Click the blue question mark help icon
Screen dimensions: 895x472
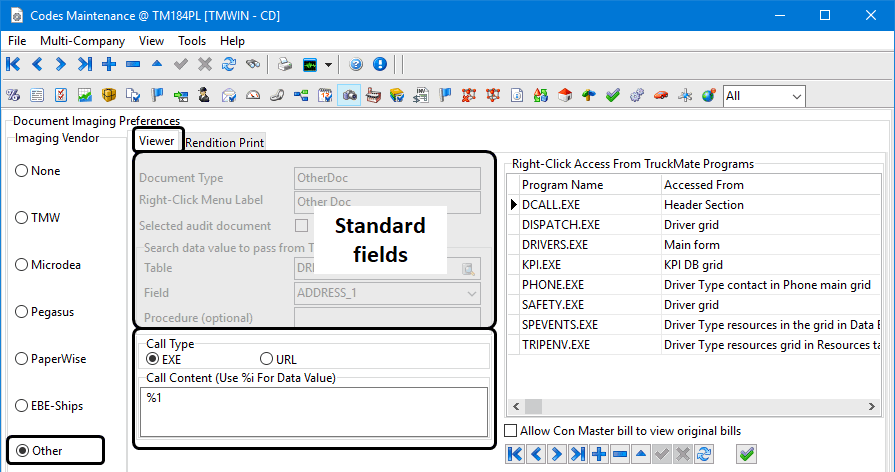(x=356, y=65)
